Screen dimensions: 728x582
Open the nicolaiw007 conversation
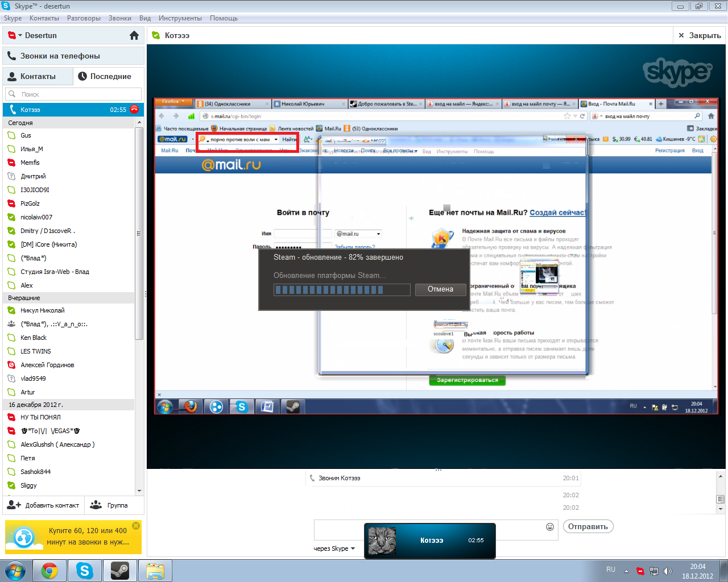point(69,217)
